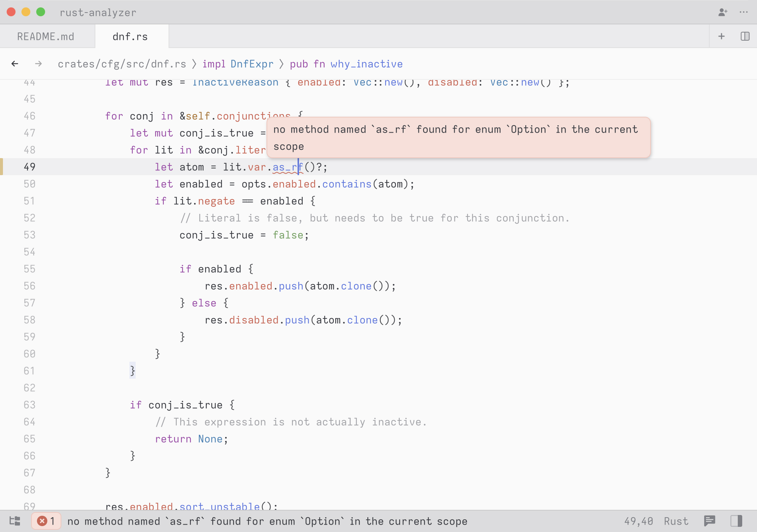
Task: Go forward with the right arrow
Action: tap(38, 64)
